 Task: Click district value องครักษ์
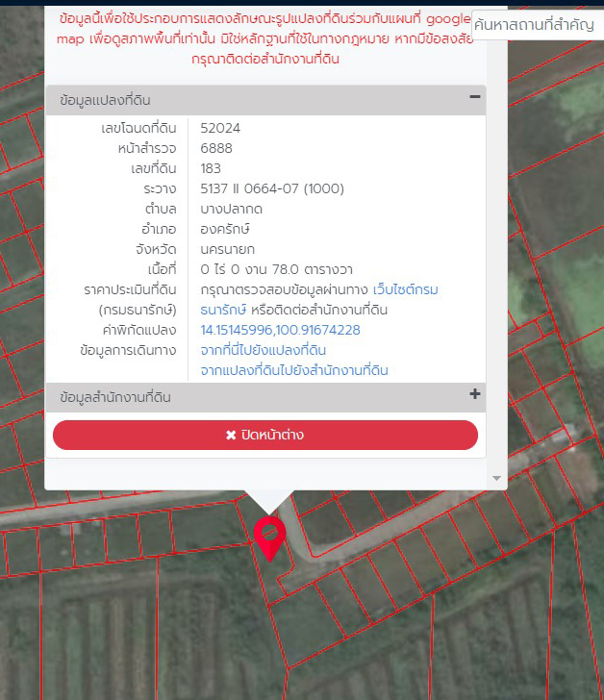point(225,229)
